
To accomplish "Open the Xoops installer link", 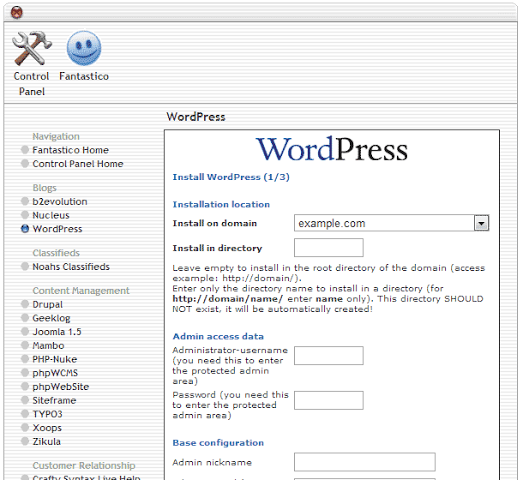I will [47, 428].
